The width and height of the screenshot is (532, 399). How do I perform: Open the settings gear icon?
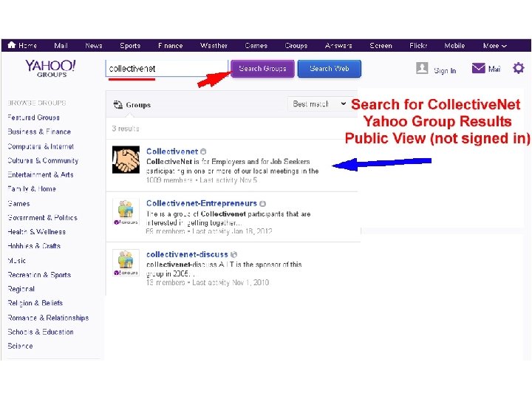[518, 68]
